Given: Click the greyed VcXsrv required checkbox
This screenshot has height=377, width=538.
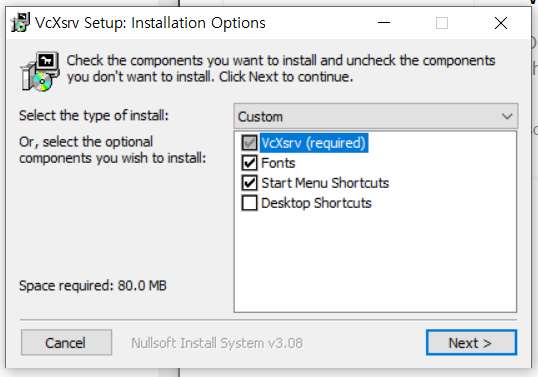Looking at the screenshot, I should 249,143.
